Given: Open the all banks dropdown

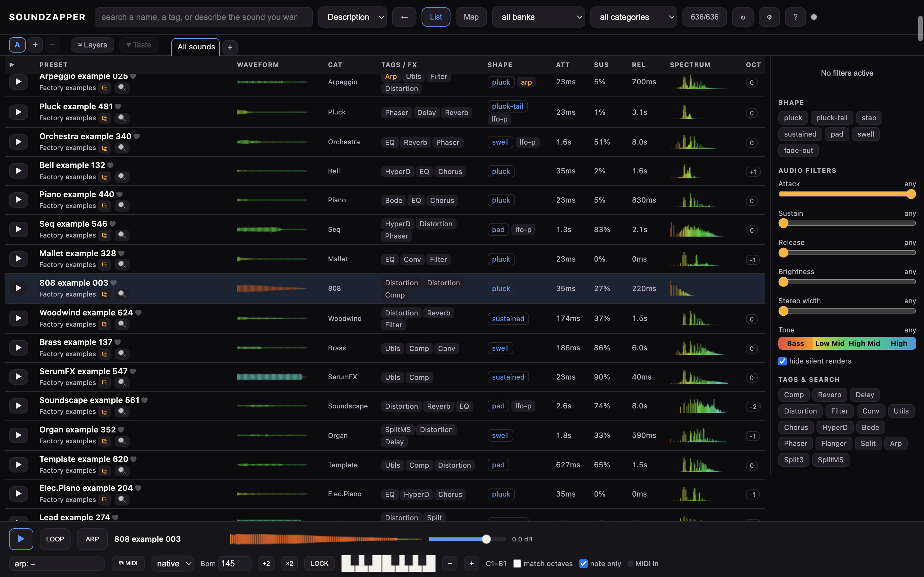Looking at the screenshot, I should 538,17.
